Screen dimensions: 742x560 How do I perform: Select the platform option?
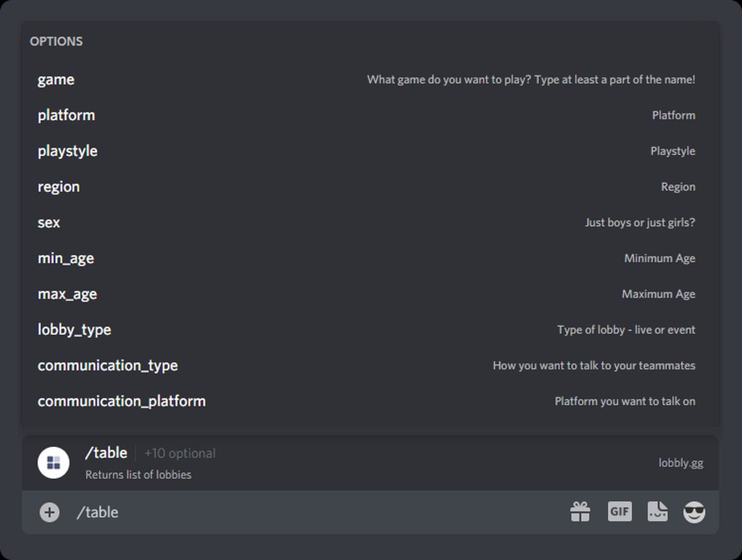pyautogui.click(x=66, y=115)
